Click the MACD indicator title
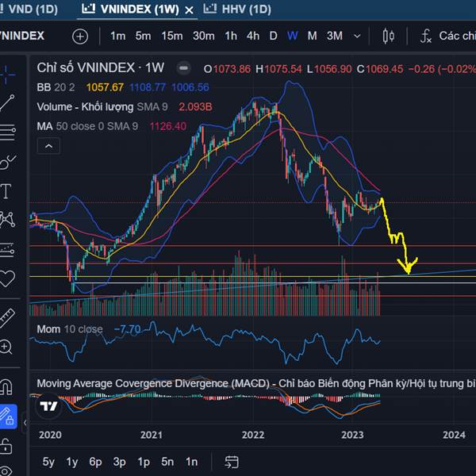Viewport: 476px width, 476px height. click(x=256, y=384)
